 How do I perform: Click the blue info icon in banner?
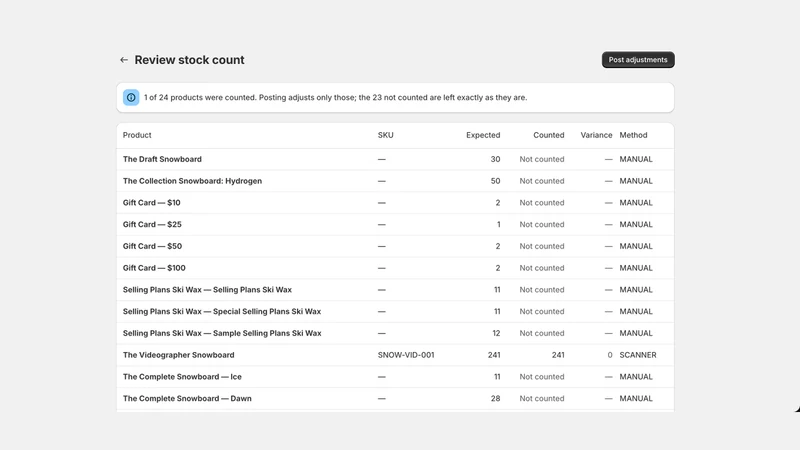131,97
